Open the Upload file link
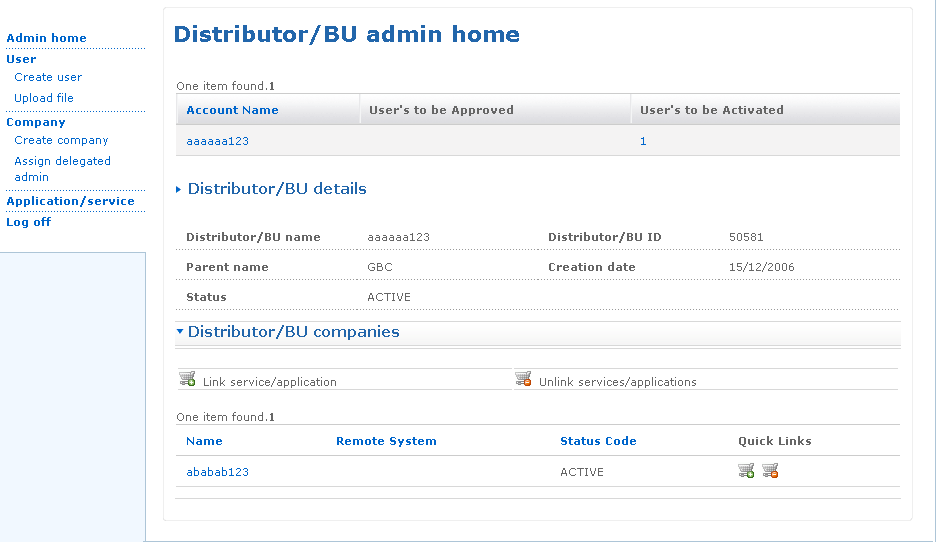Viewport: 936px width, 542px height. (44, 98)
